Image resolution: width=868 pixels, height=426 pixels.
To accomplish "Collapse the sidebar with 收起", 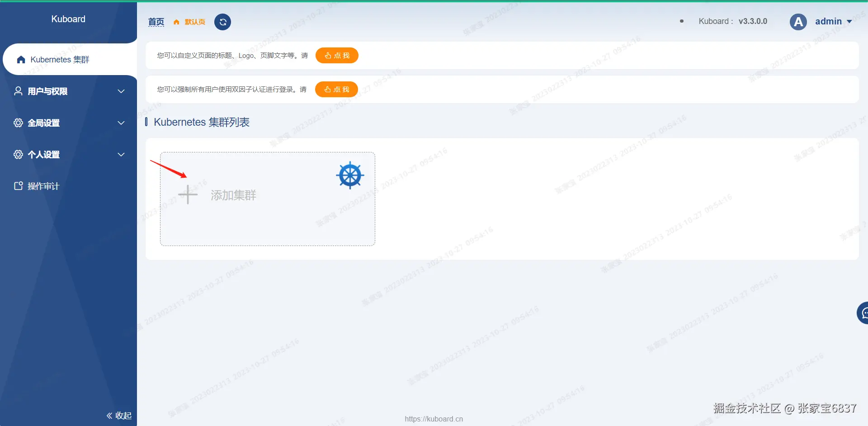I will click(119, 416).
